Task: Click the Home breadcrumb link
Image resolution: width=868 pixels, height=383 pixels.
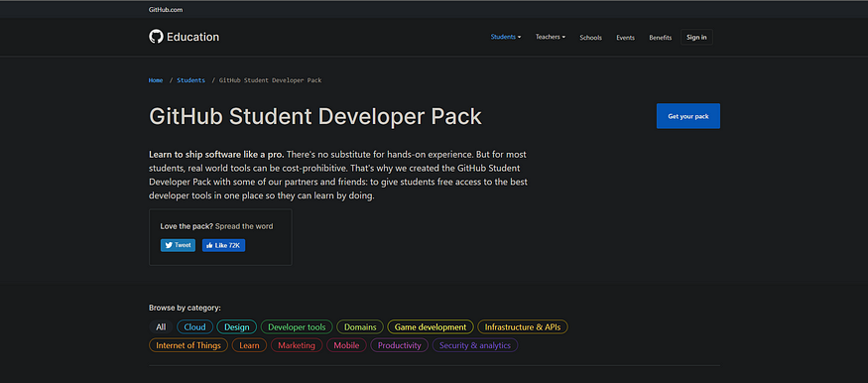Action: [156, 80]
